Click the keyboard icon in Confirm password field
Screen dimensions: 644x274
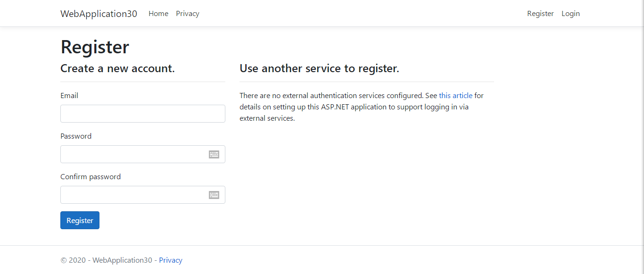coord(214,195)
